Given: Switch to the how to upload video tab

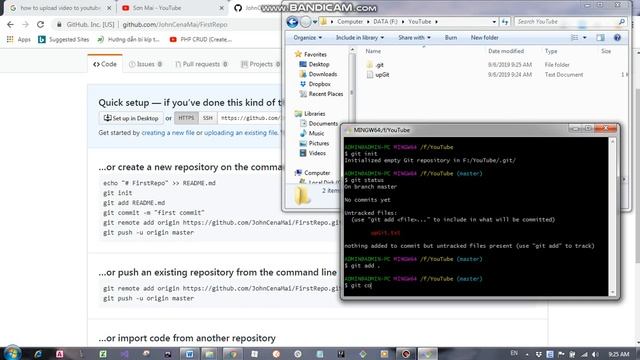Looking at the screenshot, I should (60, 8).
